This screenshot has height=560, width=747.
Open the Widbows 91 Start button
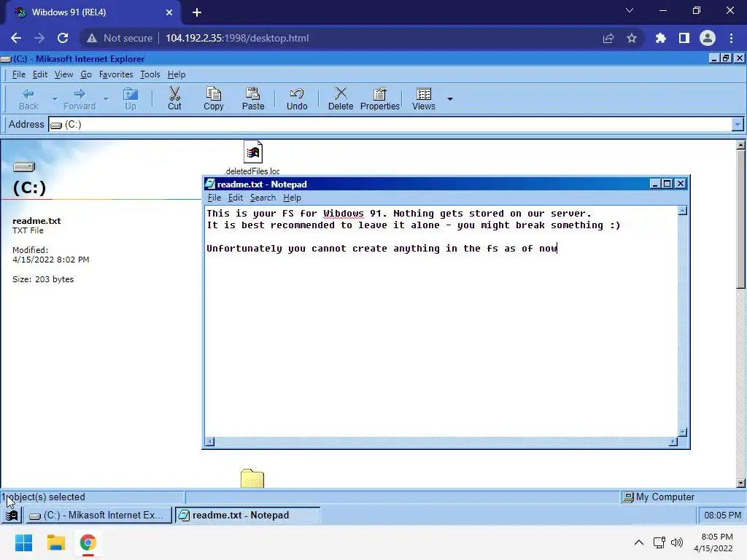click(12, 516)
